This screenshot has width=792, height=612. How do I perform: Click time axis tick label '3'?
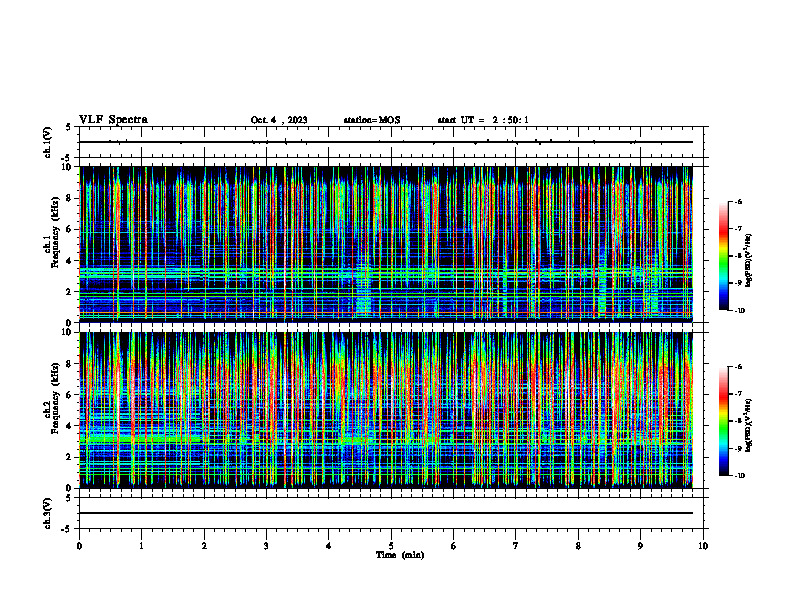click(266, 546)
